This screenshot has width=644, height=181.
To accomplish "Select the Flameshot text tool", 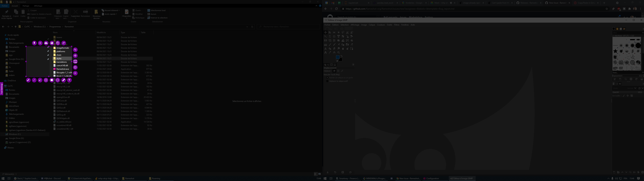I will click(x=69, y=80).
